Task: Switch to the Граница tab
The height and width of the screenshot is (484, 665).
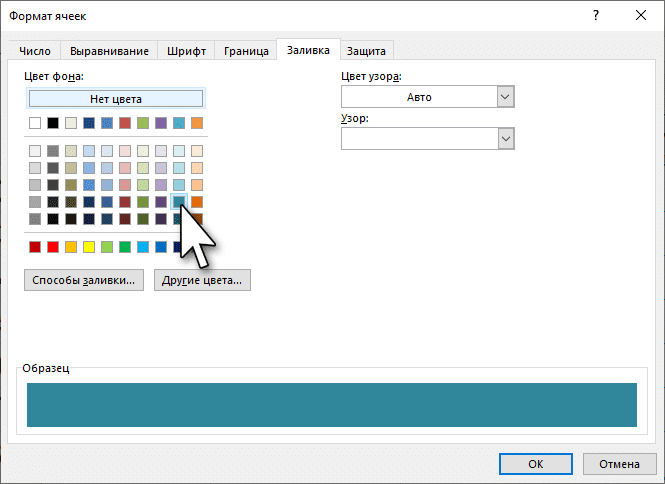Action: [x=246, y=51]
